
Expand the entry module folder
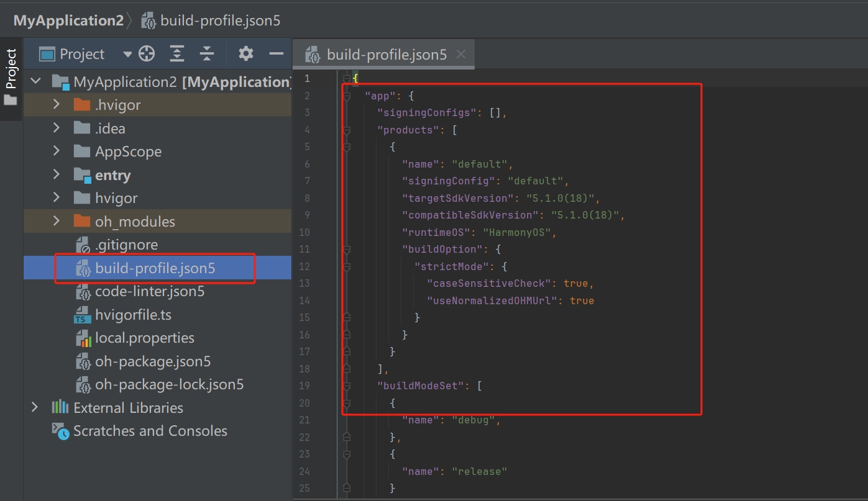pyautogui.click(x=57, y=175)
